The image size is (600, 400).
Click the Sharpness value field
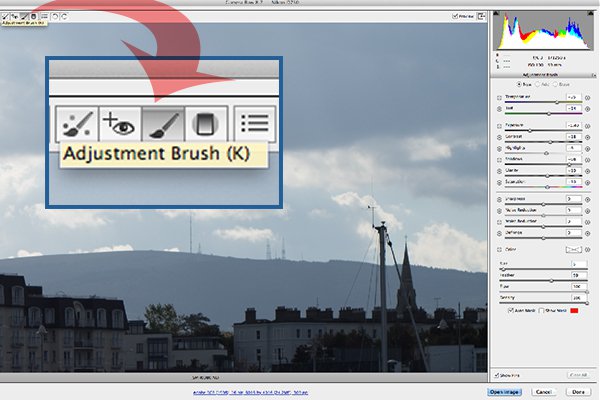pos(573,199)
